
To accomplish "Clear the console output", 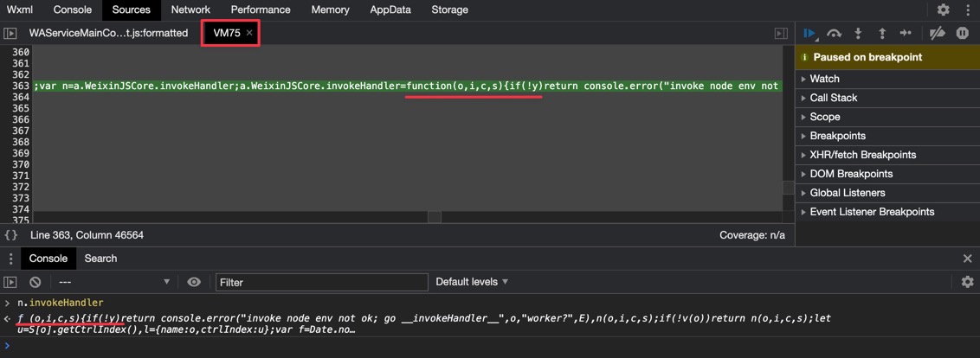I will click(35, 282).
